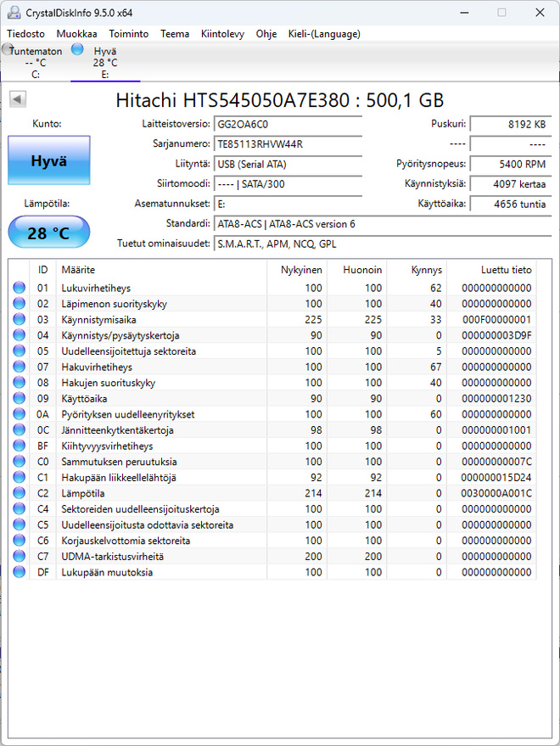Open the Kieli-(Language) menu

point(324,34)
